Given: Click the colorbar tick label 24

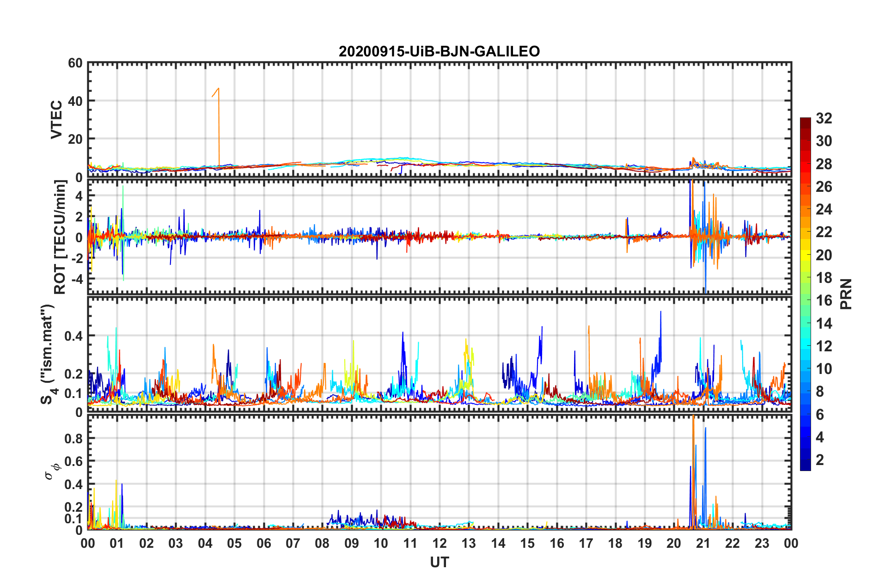Looking at the screenshot, I should click(824, 209).
